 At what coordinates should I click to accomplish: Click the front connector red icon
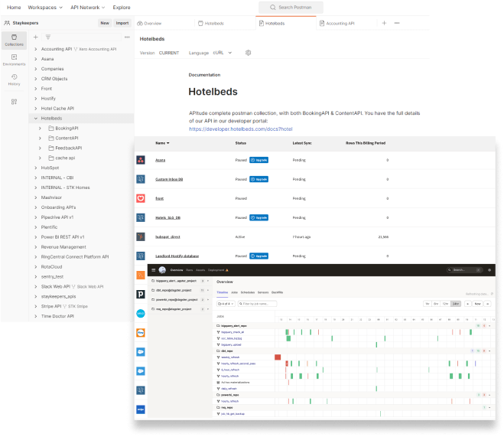141,198
